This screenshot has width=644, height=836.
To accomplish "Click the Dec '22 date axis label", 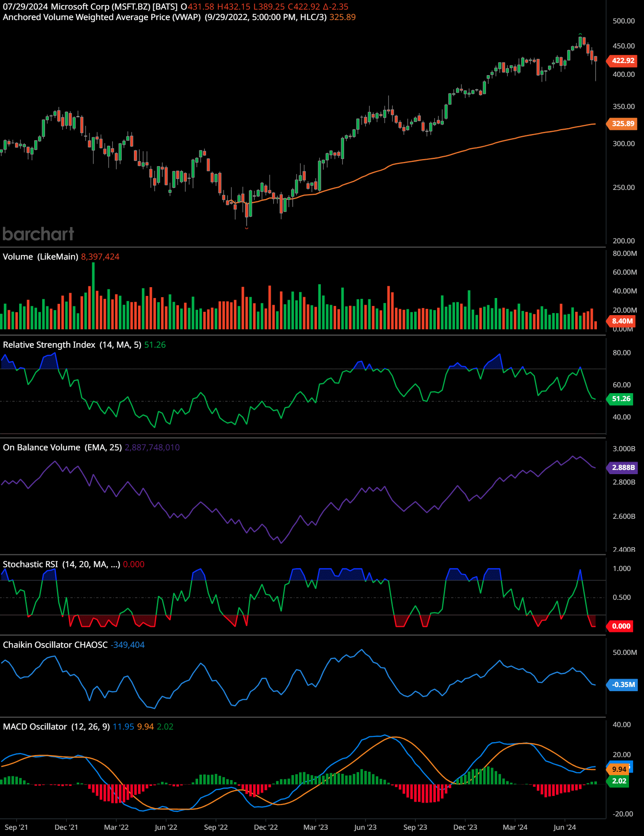I will tap(266, 827).
